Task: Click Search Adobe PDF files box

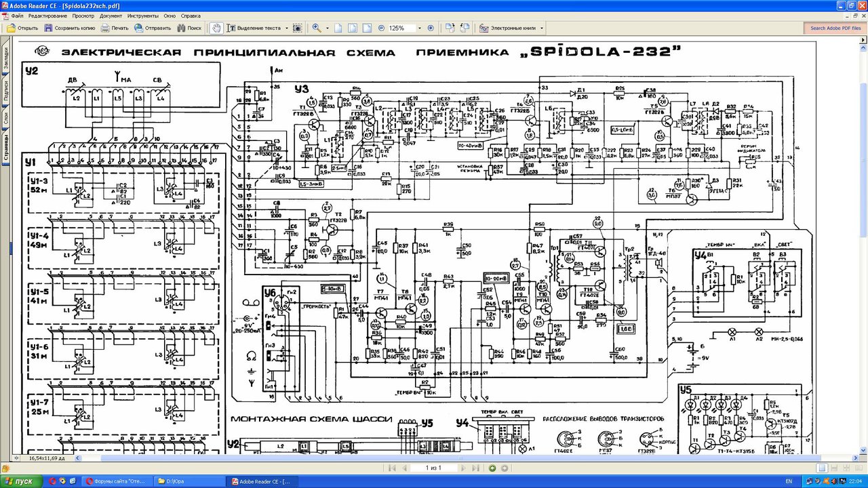Action: [x=835, y=28]
